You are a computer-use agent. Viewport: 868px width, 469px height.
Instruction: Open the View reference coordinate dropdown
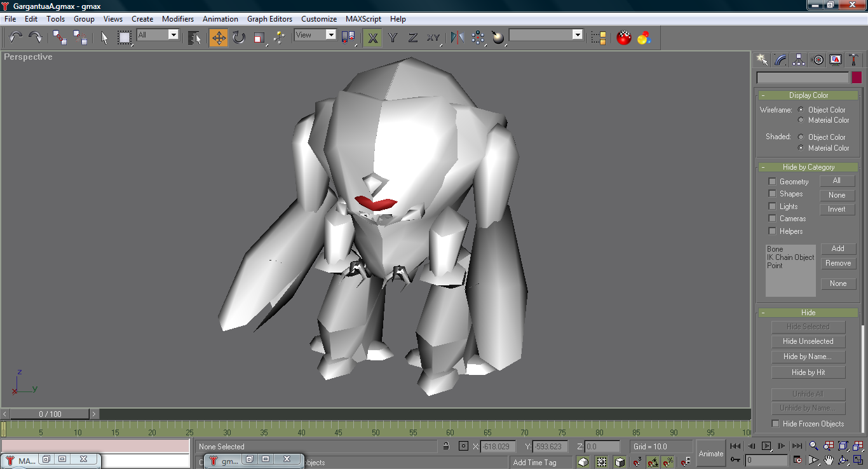(x=315, y=35)
